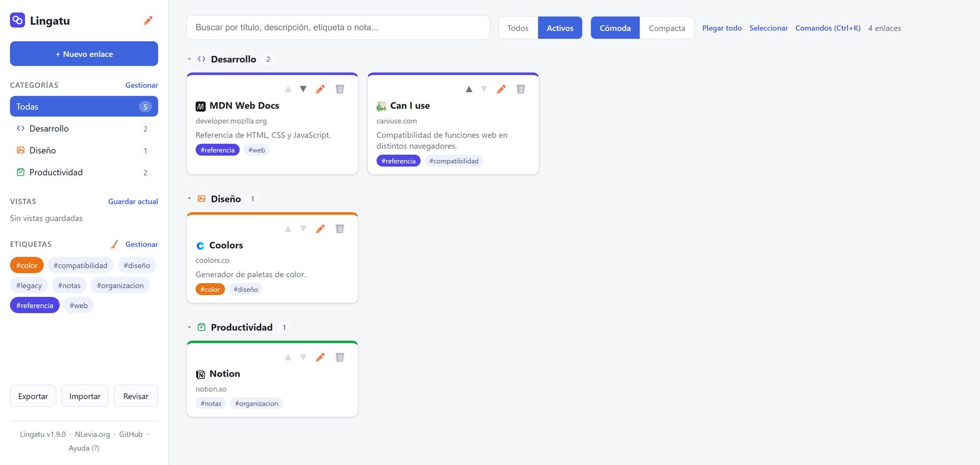Edit the Notion link
The width and height of the screenshot is (980, 465).
point(320,357)
